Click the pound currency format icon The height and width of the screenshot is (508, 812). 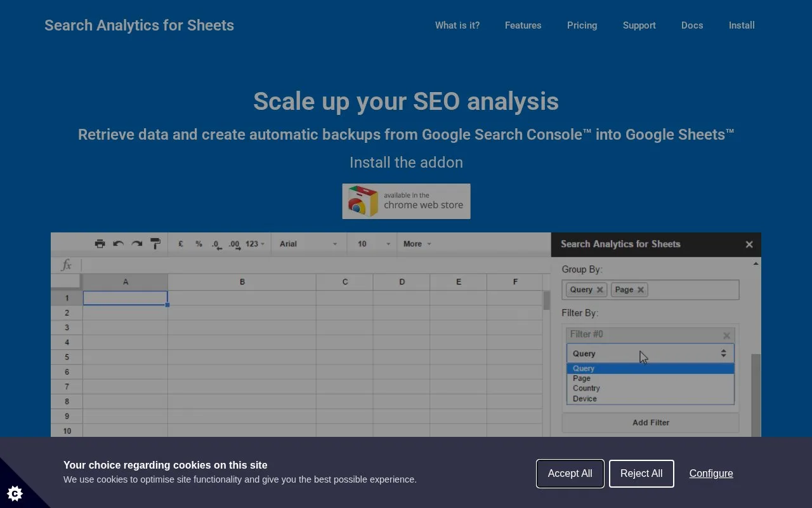click(x=181, y=244)
